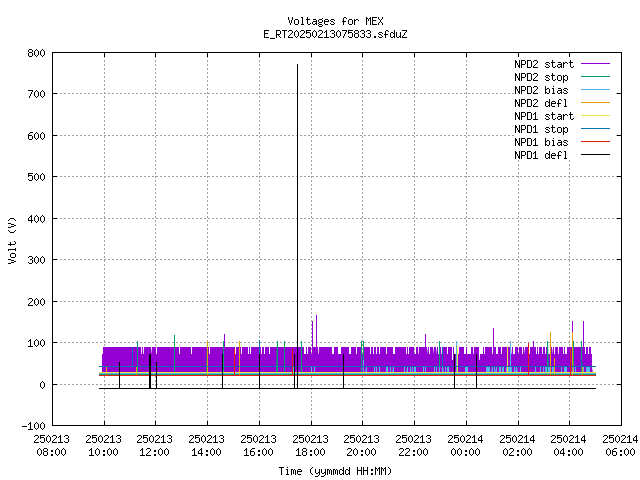Click the orange NPD2 defl legend line

(596, 103)
